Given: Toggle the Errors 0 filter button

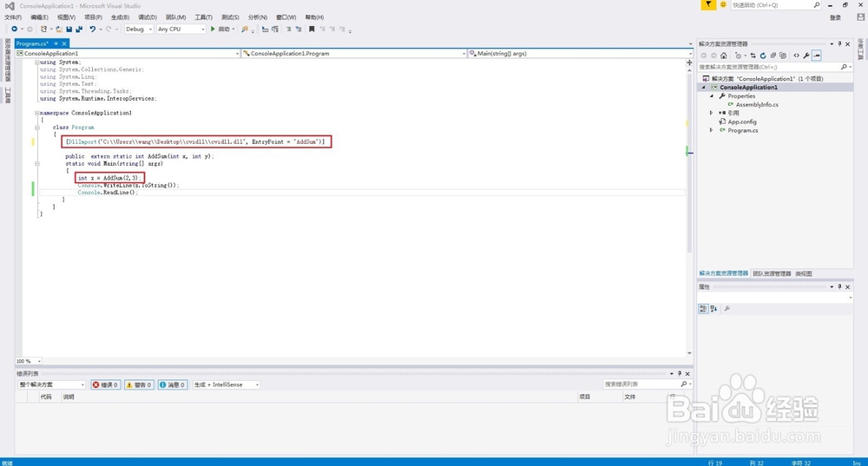Looking at the screenshot, I should coord(105,384).
